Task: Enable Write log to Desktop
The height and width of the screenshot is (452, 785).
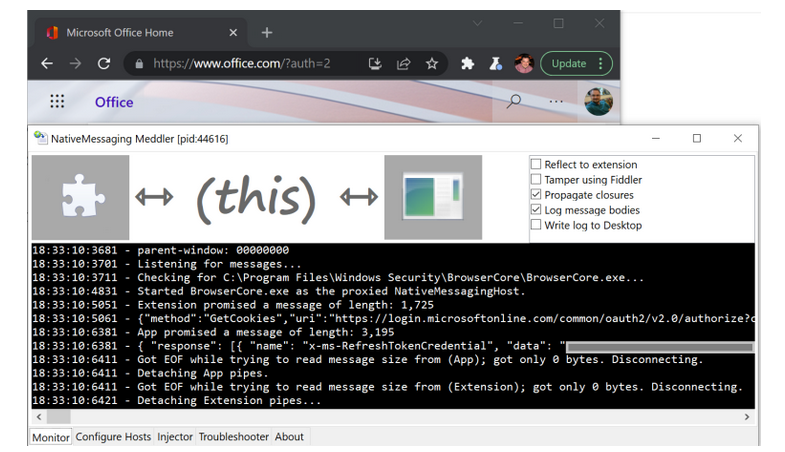Action: 536,225
